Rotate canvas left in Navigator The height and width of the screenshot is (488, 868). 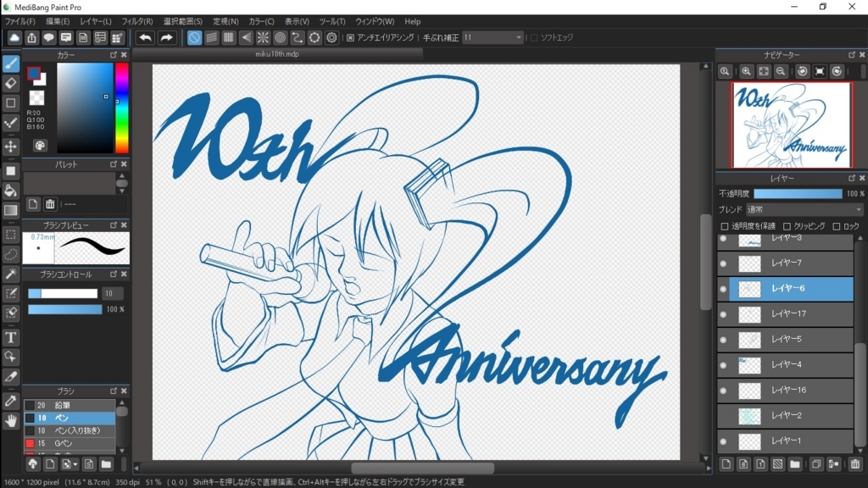pyautogui.click(x=803, y=71)
